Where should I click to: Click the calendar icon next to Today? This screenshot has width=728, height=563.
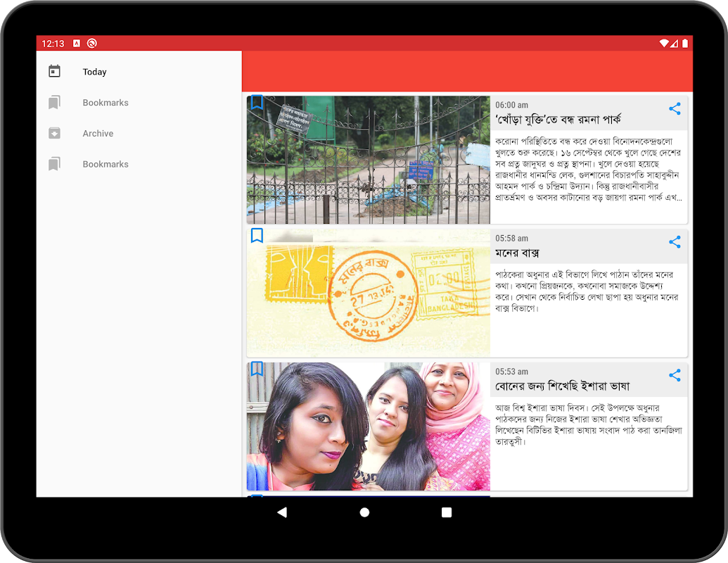click(x=54, y=71)
